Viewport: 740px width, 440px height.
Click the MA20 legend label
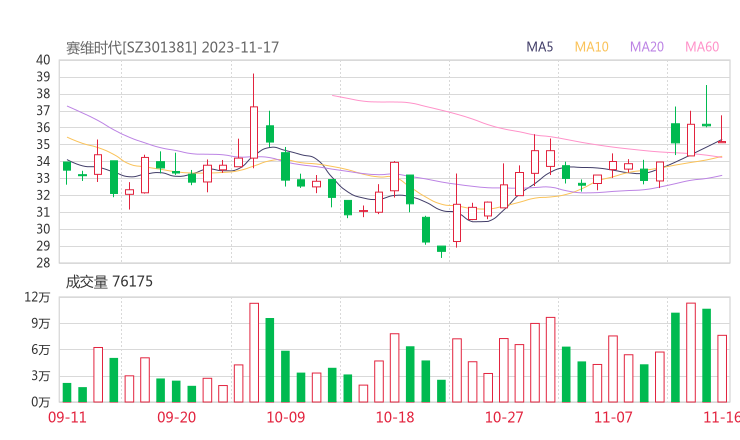click(647, 47)
